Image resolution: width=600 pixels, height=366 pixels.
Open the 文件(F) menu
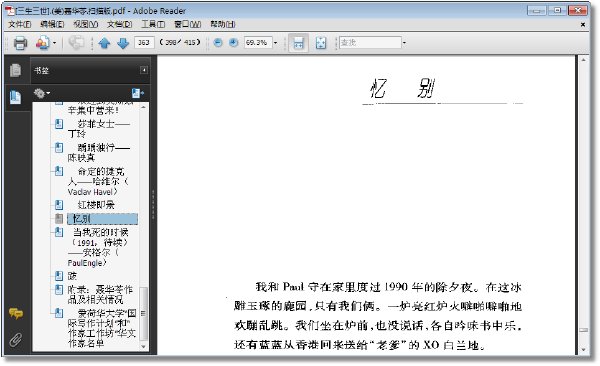click(x=20, y=25)
